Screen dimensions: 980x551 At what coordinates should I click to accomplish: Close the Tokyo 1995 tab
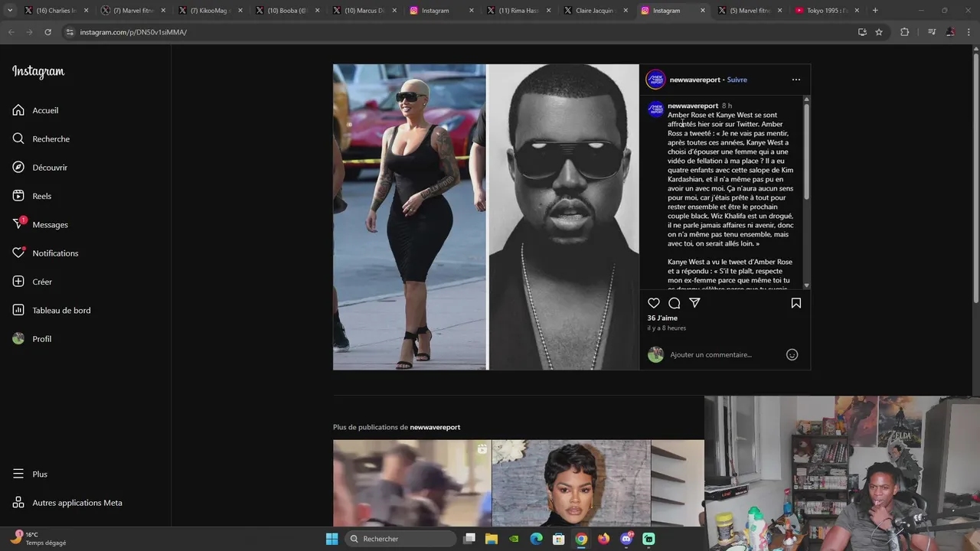pyautogui.click(x=857, y=11)
